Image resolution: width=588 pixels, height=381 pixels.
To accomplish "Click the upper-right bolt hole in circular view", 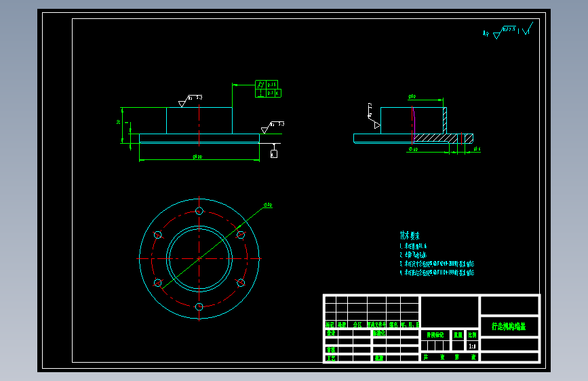I will tap(241, 235).
